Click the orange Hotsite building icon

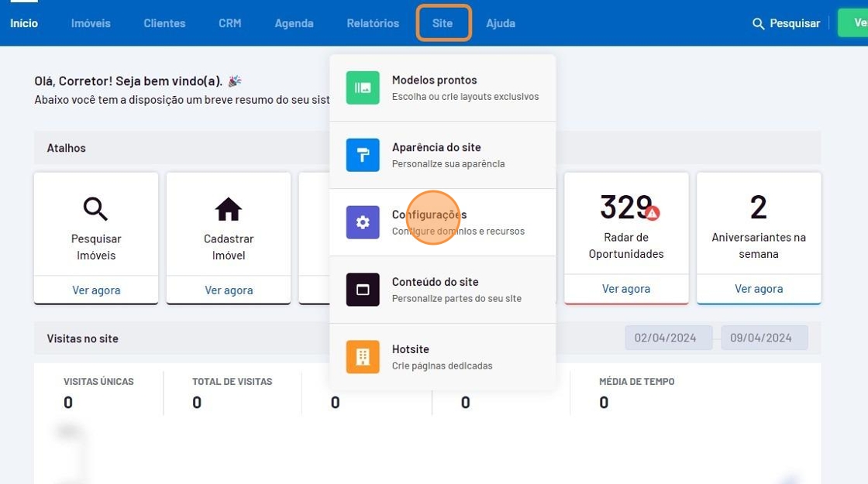[x=363, y=357]
